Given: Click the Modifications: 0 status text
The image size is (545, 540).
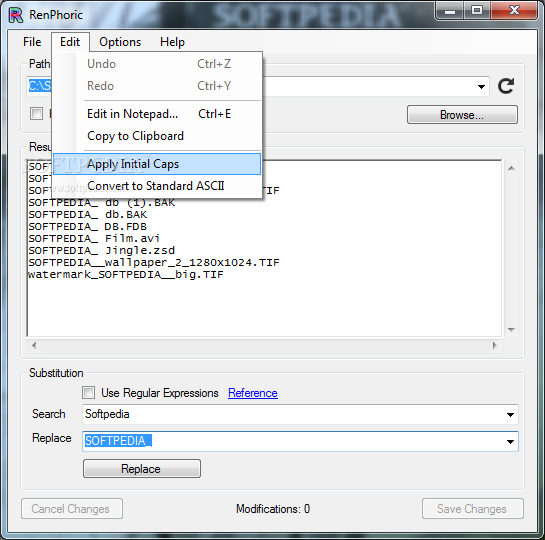Looking at the screenshot, I should point(273,509).
